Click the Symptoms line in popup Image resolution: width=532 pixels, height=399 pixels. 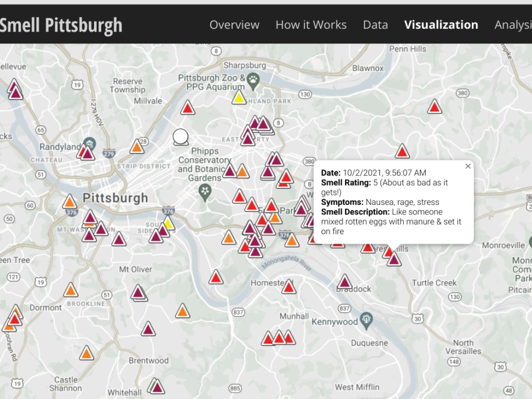click(380, 202)
